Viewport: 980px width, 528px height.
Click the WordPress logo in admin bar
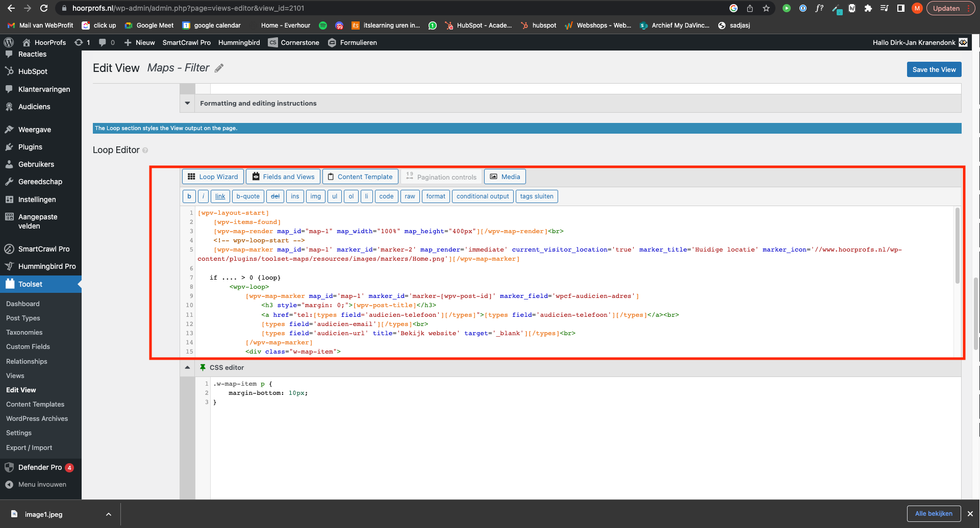click(x=9, y=42)
